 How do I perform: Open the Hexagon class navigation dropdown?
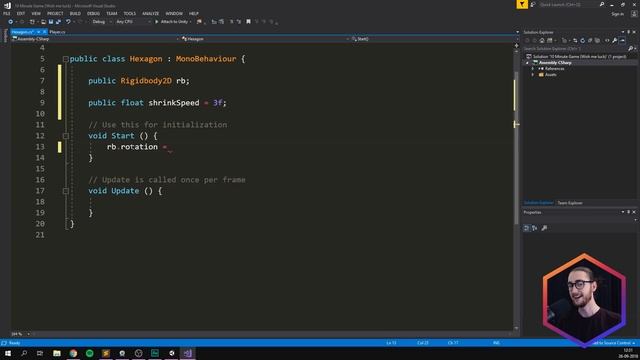(x=265, y=39)
